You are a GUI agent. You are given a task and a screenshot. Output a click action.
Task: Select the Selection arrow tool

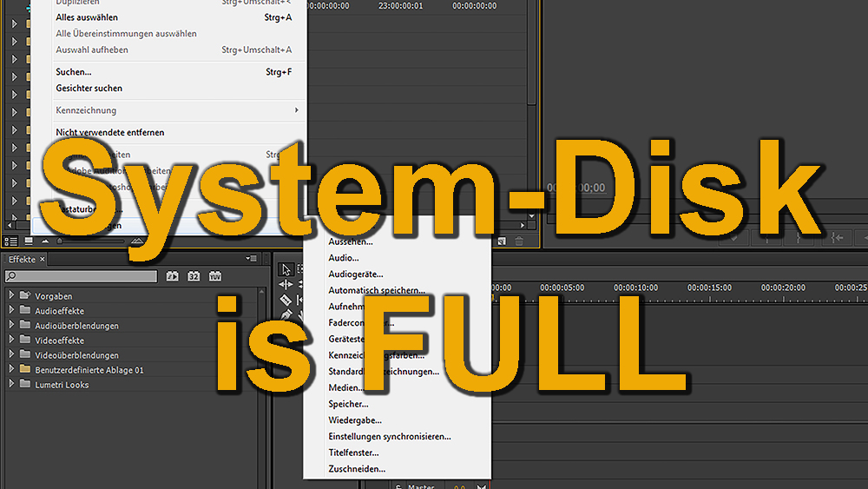coord(286,270)
